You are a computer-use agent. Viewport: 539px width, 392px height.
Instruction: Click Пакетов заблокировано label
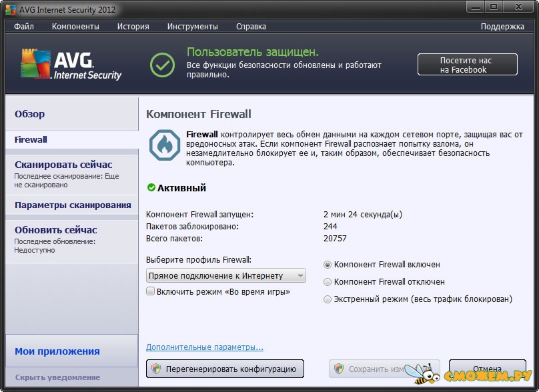(x=192, y=227)
